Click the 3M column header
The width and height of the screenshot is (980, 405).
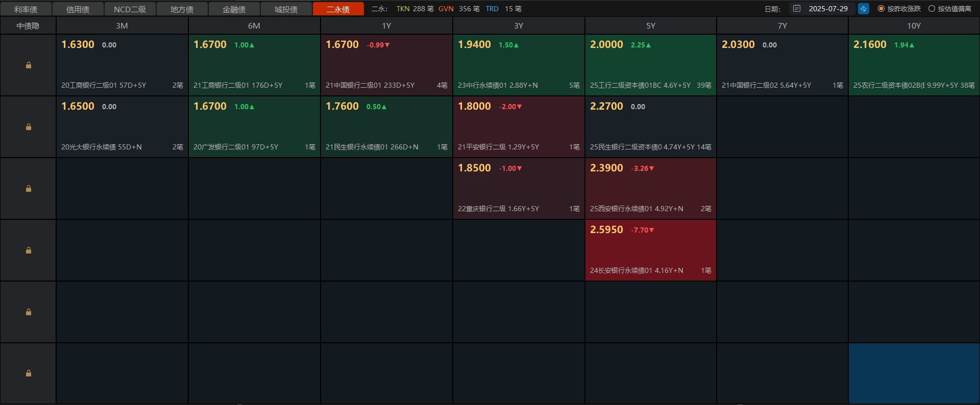click(122, 26)
